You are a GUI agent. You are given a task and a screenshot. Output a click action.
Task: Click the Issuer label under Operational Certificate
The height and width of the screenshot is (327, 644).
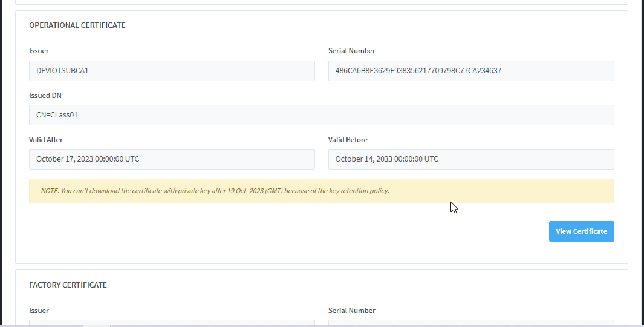pyautogui.click(x=39, y=51)
